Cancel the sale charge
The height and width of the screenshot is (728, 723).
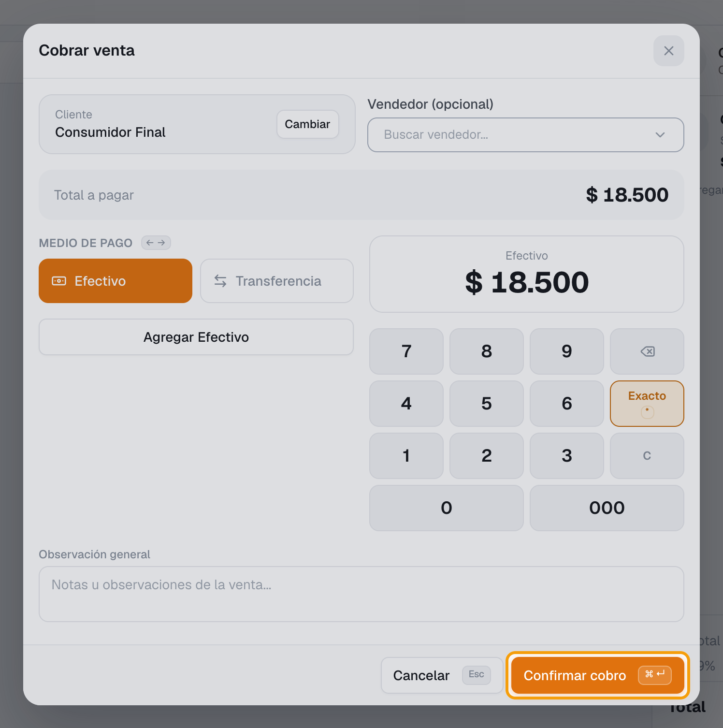click(442, 675)
